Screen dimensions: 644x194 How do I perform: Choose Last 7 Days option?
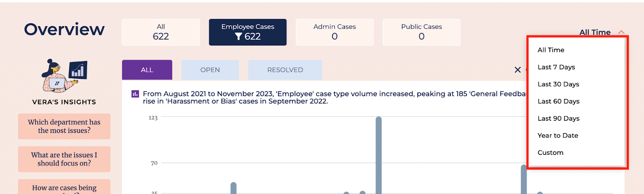(x=556, y=67)
